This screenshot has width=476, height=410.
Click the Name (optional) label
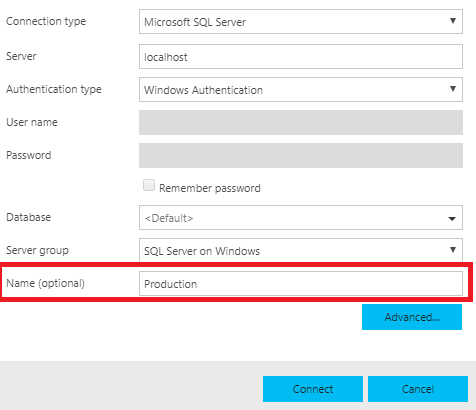coord(45,283)
